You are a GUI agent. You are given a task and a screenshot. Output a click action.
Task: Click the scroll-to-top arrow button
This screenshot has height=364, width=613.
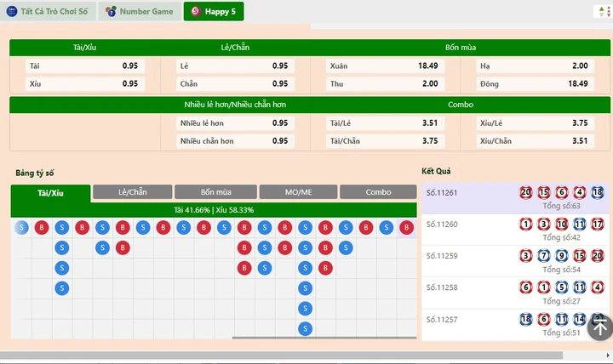pyautogui.click(x=599, y=327)
